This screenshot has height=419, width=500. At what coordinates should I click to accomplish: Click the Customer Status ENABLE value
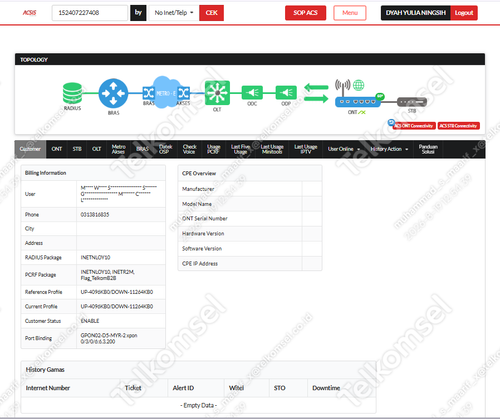tap(90, 321)
